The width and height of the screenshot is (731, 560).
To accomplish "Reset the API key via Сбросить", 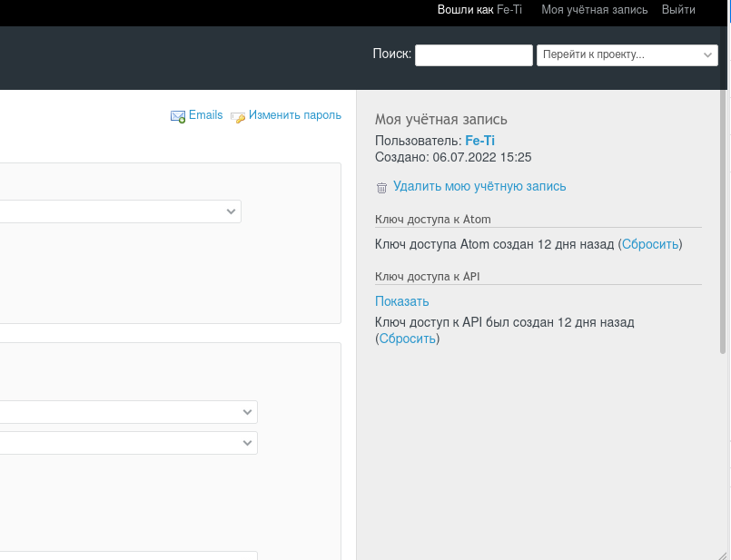I will click(406, 339).
